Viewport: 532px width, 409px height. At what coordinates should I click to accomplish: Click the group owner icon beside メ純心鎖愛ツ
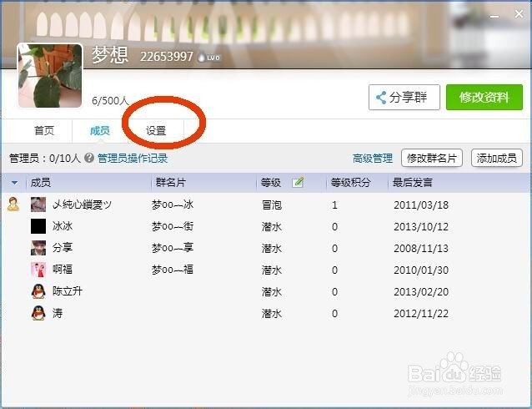tap(13, 204)
